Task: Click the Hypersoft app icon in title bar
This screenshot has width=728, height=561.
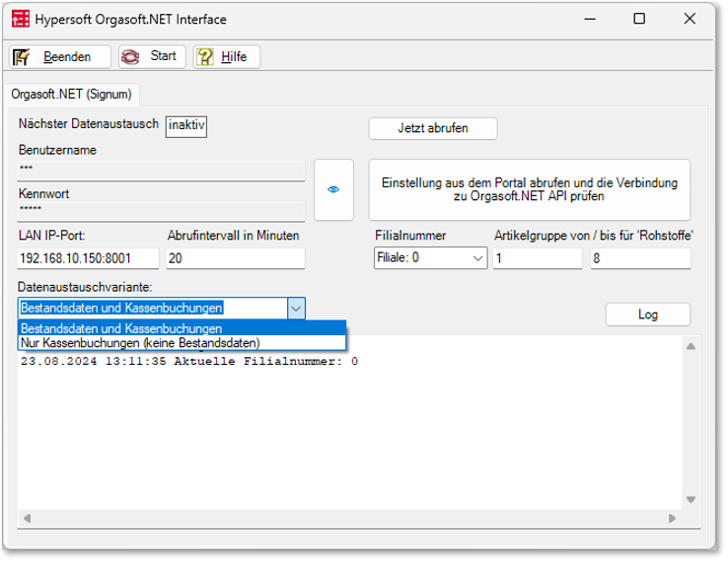Action: click(21, 19)
